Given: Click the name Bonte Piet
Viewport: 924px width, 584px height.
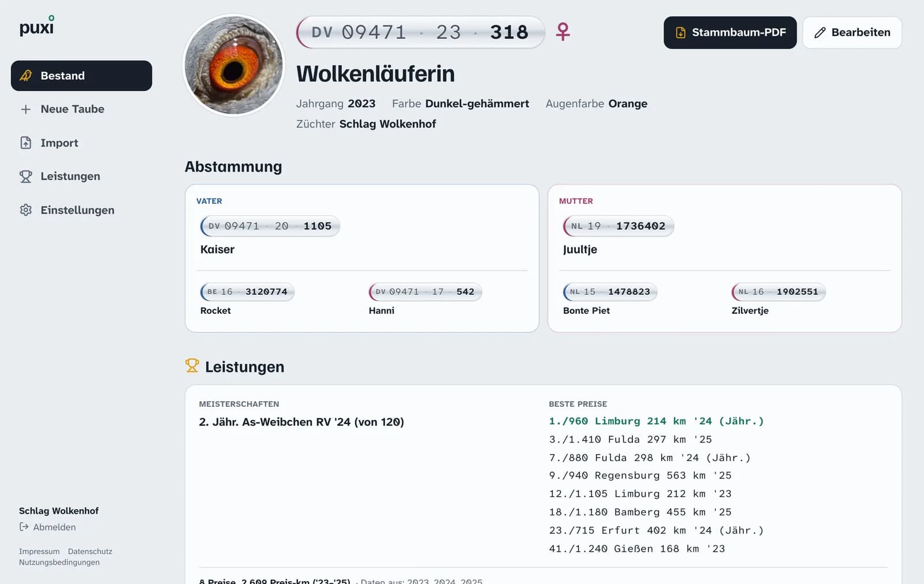Looking at the screenshot, I should pos(586,310).
